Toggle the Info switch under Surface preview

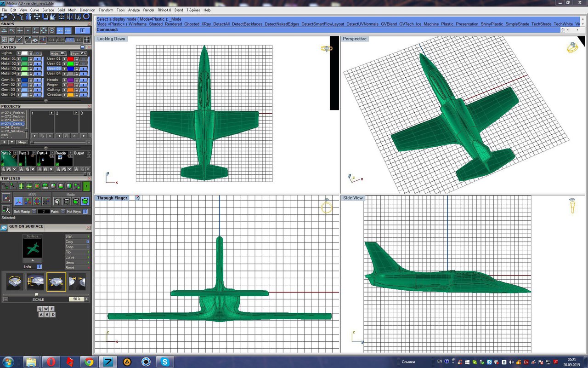click(x=39, y=267)
